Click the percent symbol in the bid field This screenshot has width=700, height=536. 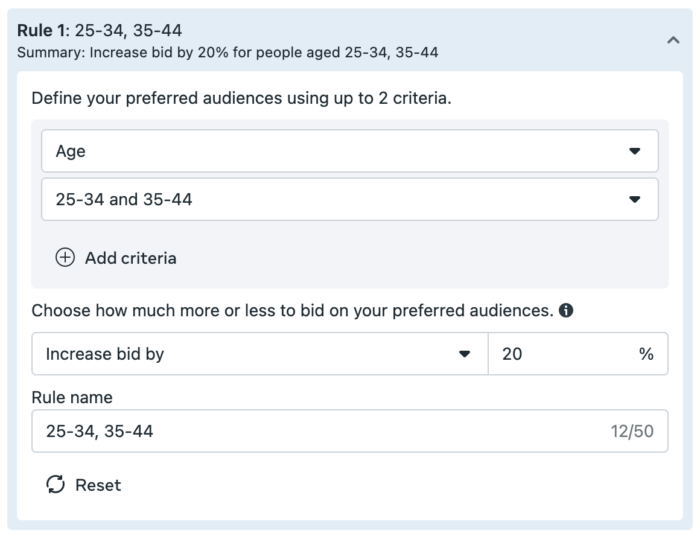tap(646, 354)
